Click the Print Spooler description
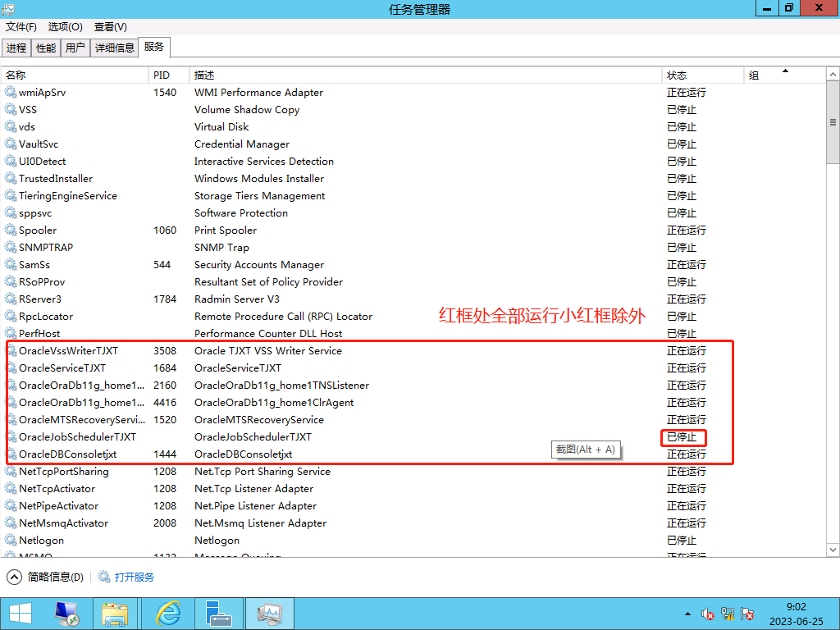840x630 pixels. 225,231
